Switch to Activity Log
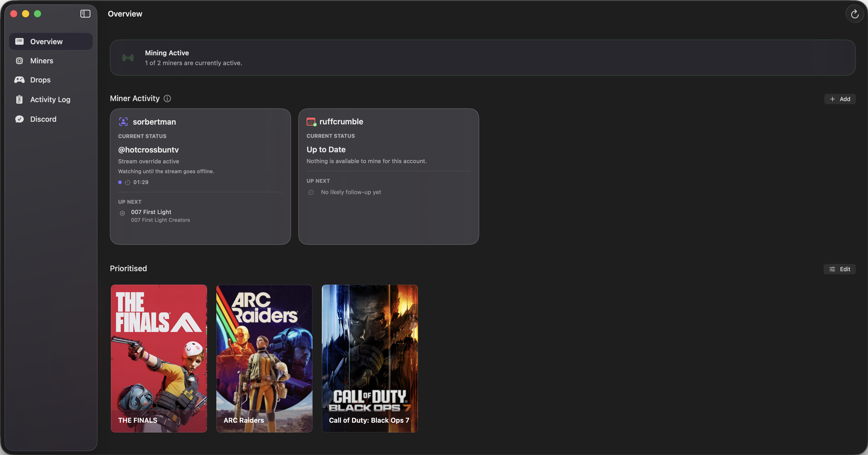This screenshot has width=868, height=455. point(51,100)
